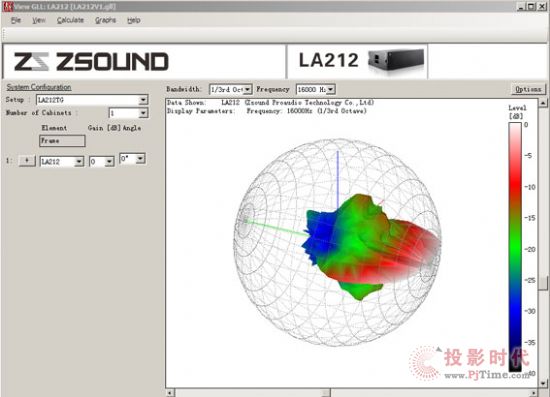Click the Frame element field

coord(62,141)
